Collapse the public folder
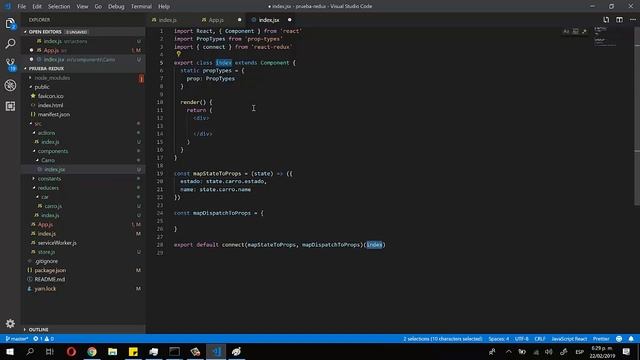Image resolution: width=640 pixels, height=360 pixels. pyautogui.click(x=42, y=87)
